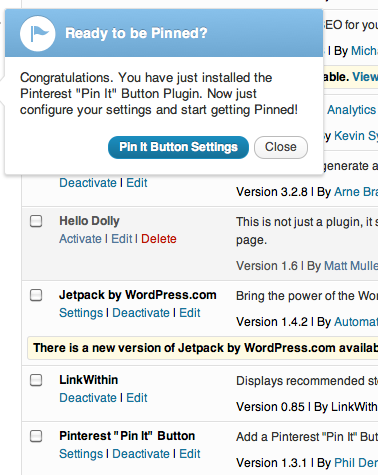The width and height of the screenshot is (378, 475).
Task: Open Pinterest Pin It Button Settings link
Action: coord(81,454)
